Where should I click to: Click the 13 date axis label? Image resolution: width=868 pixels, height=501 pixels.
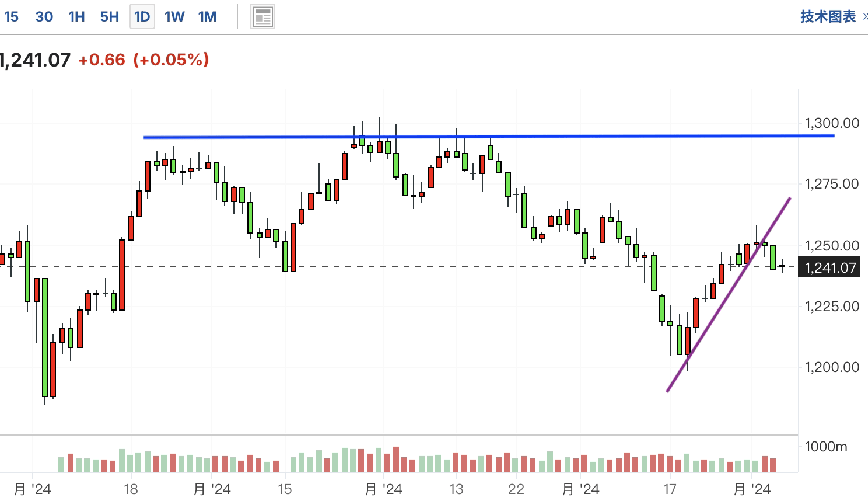pos(456,489)
